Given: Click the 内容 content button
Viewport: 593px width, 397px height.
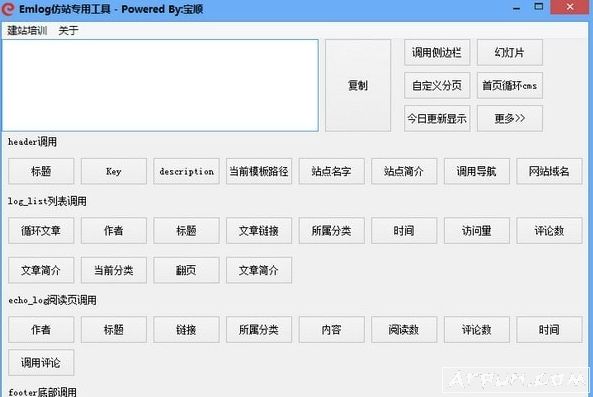Looking at the screenshot, I should pyautogui.click(x=331, y=330).
